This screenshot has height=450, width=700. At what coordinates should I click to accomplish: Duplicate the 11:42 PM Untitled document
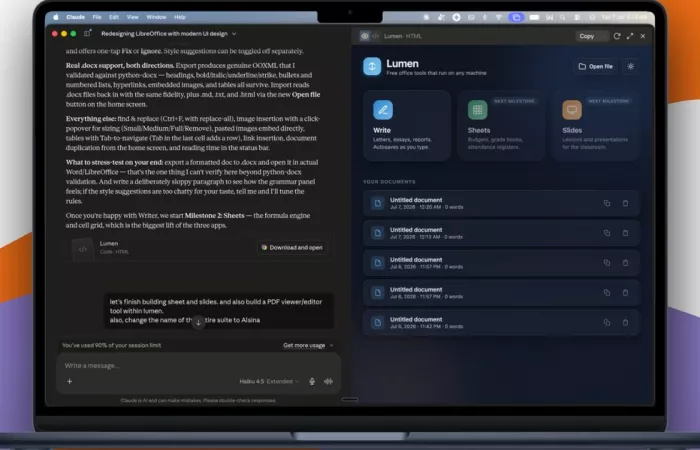click(607, 322)
